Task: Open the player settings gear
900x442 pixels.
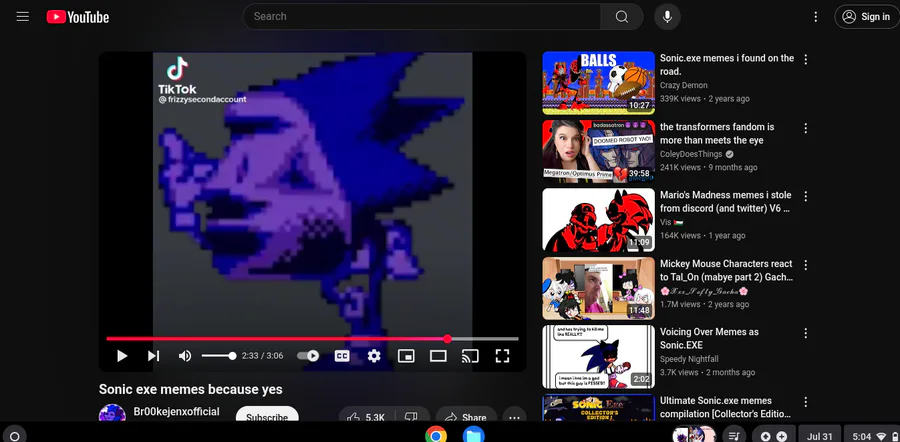Action: (374, 356)
